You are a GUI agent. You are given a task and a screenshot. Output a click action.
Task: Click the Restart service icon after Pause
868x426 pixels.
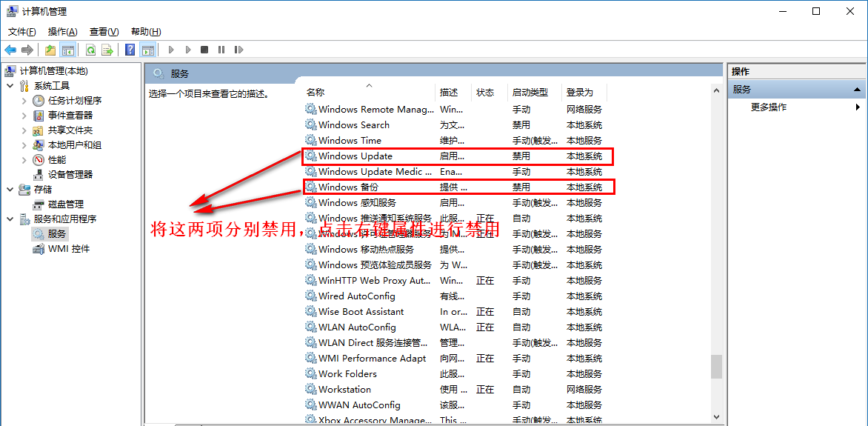click(238, 50)
